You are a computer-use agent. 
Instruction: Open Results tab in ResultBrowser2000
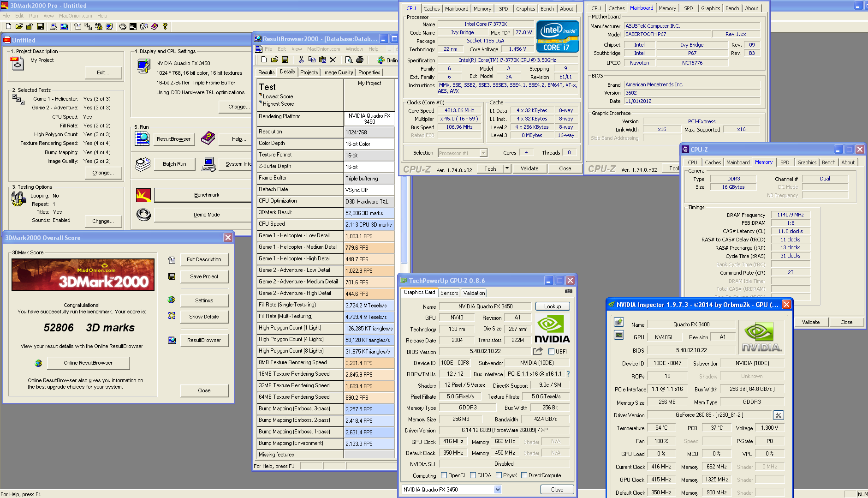pyautogui.click(x=266, y=72)
